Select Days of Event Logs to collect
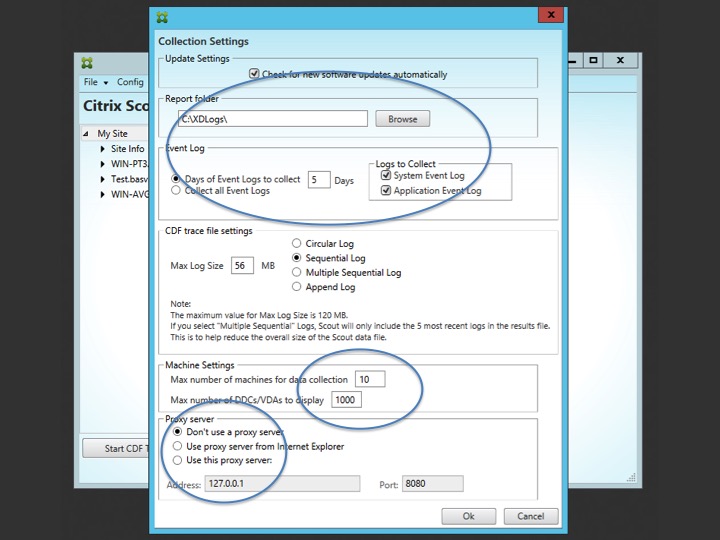 pyautogui.click(x=176, y=179)
